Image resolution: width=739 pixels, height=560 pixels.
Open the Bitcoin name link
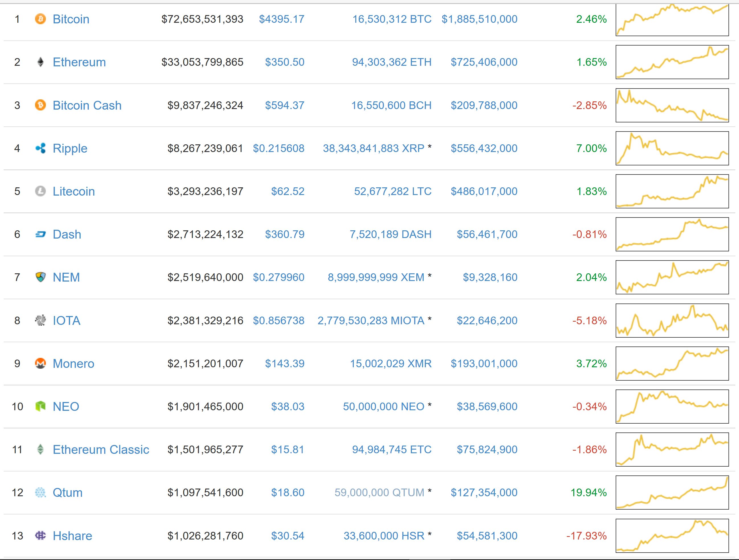(71, 19)
